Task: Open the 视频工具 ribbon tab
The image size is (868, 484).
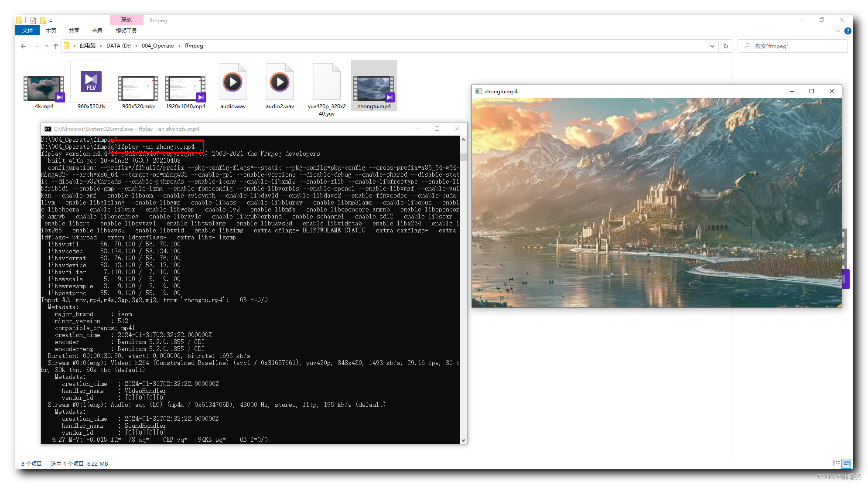Action: point(126,31)
